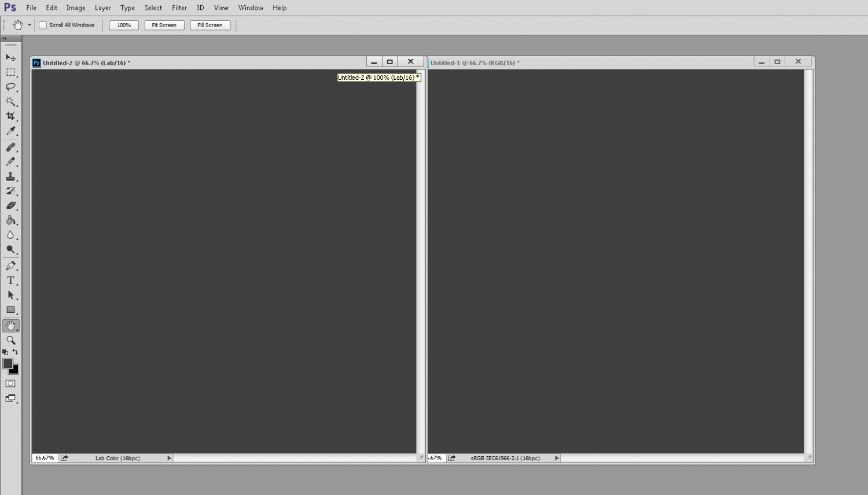868x495 pixels.
Task: Open Untitled-2 status bar info menu arrow
Action: 169,458
